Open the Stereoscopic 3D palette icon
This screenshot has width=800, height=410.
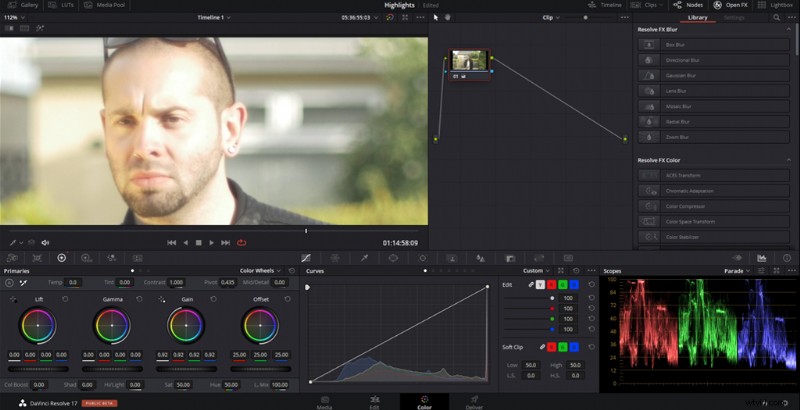[x=568, y=258]
